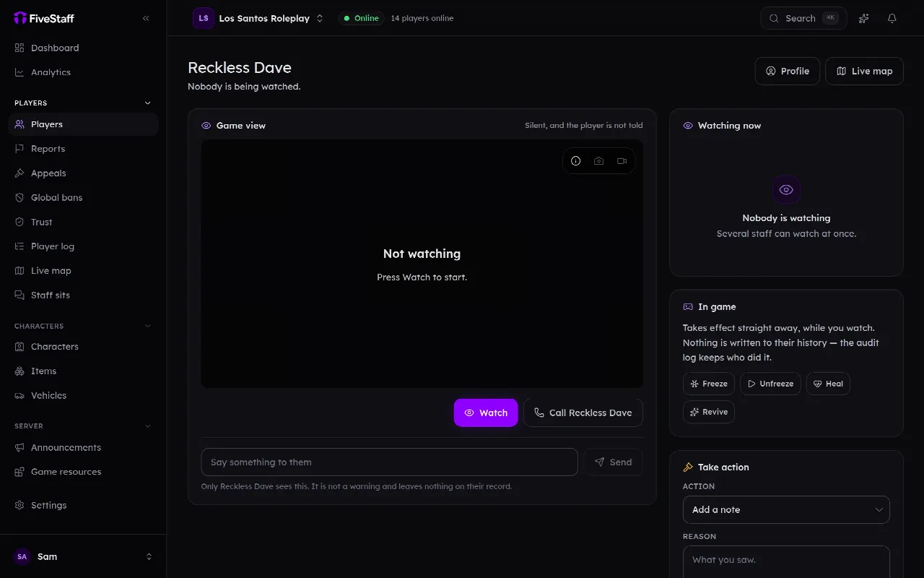This screenshot has width=924, height=578.
Task: Open Appeals in sidebar
Action: [x=83, y=173]
